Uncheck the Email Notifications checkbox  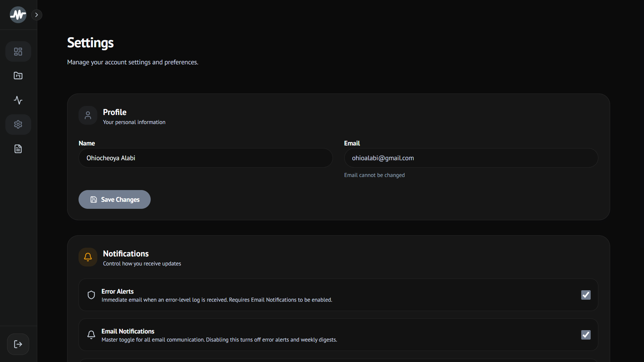pos(586,335)
